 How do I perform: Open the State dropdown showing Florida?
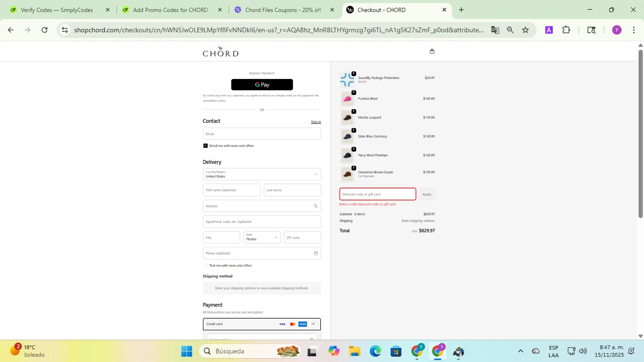[x=262, y=237]
